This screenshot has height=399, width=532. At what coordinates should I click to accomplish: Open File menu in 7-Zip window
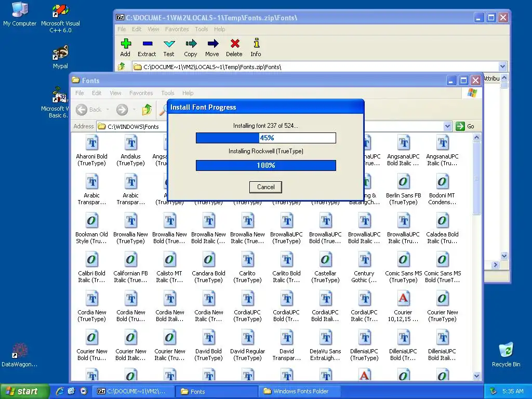[x=122, y=29]
